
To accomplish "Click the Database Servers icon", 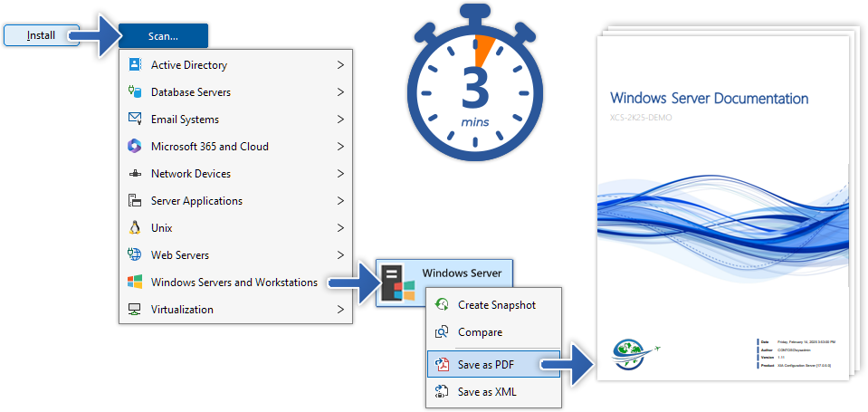I will [135, 92].
